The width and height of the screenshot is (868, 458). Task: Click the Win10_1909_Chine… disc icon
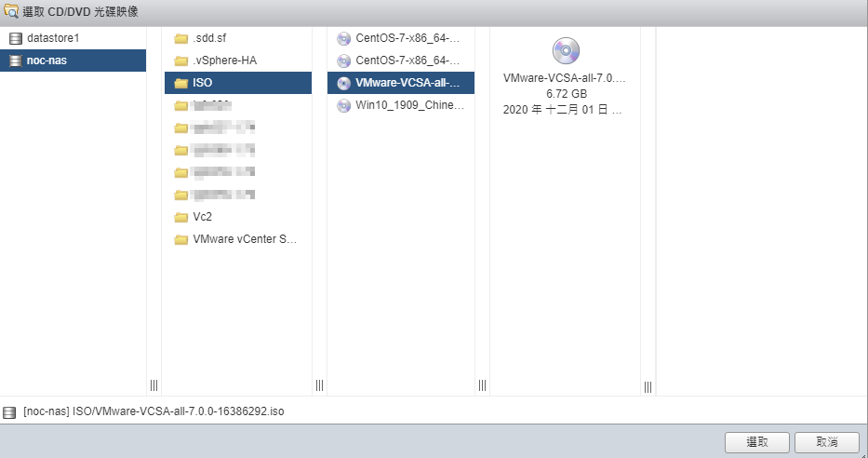click(x=344, y=105)
